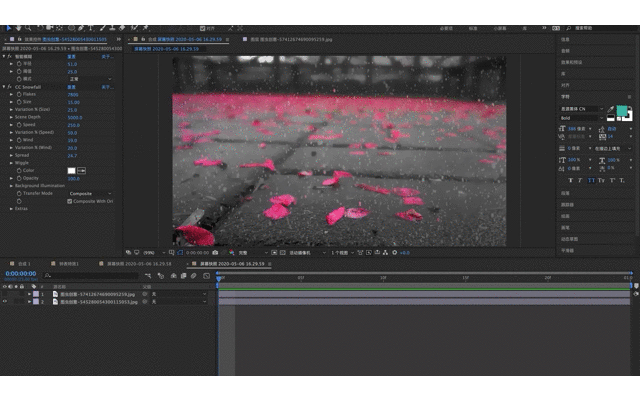Toggle the Wind stopwatch
This screenshot has height=400, width=640.
[x=19, y=140]
